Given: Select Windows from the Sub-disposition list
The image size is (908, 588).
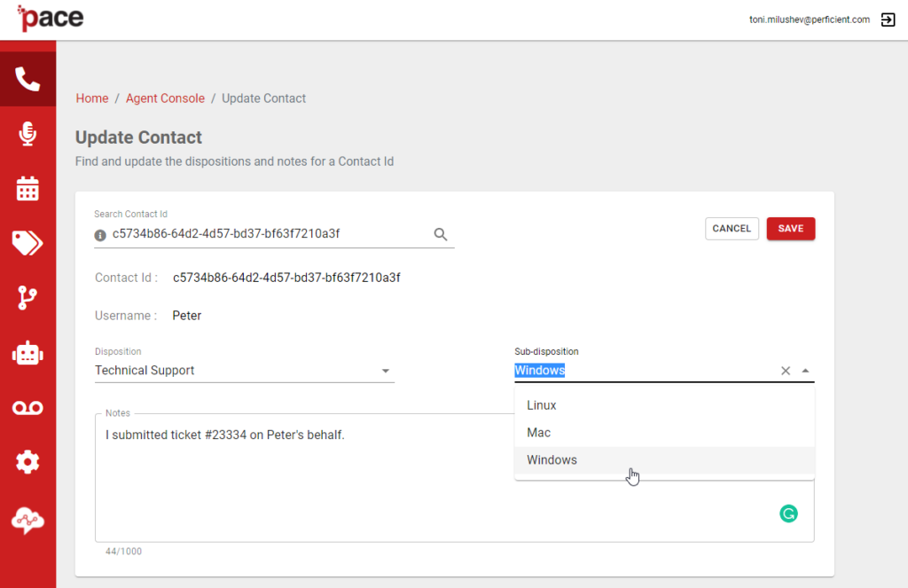Looking at the screenshot, I should coord(664,460).
